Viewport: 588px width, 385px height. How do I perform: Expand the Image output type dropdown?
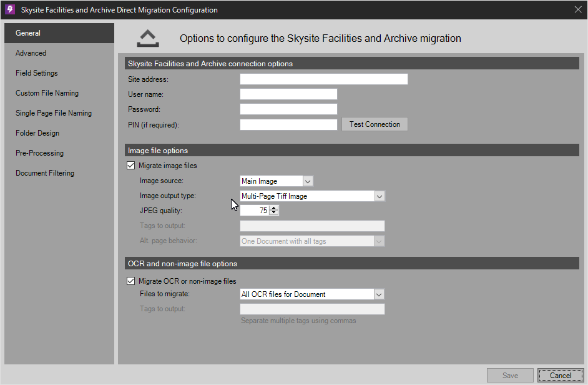click(379, 196)
